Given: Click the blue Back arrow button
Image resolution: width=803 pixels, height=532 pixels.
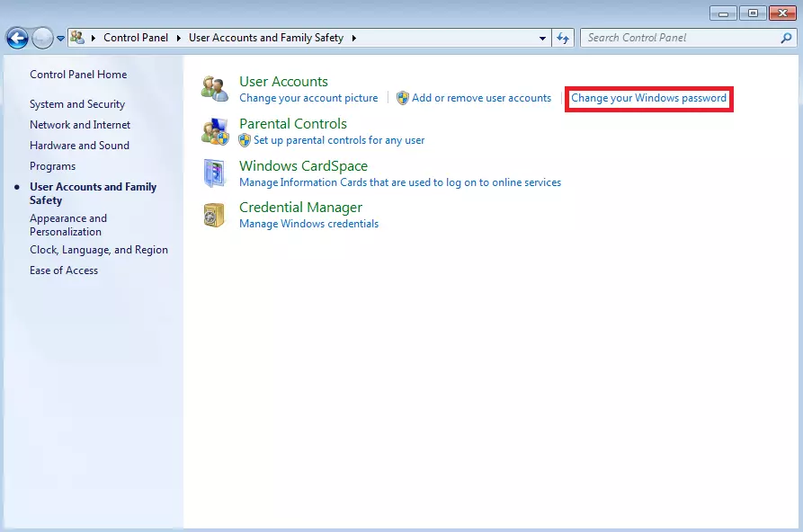Looking at the screenshot, I should [17, 38].
